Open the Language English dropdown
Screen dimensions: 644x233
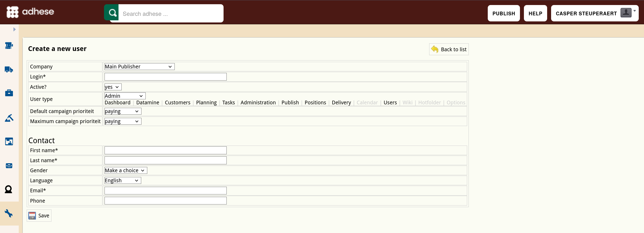click(123, 180)
